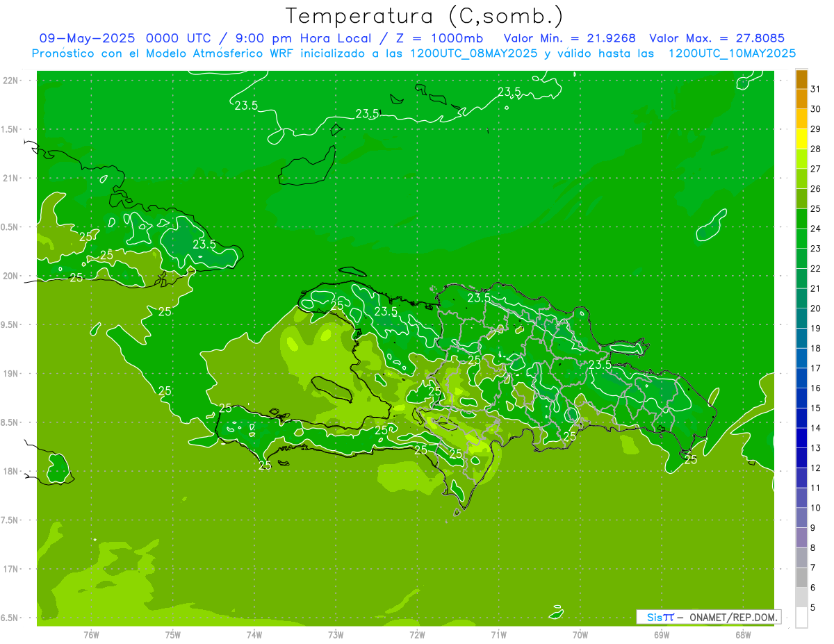The height and width of the screenshot is (644, 834).
Task: Click the colorbar scale value 29
Action: tap(816, 129)
